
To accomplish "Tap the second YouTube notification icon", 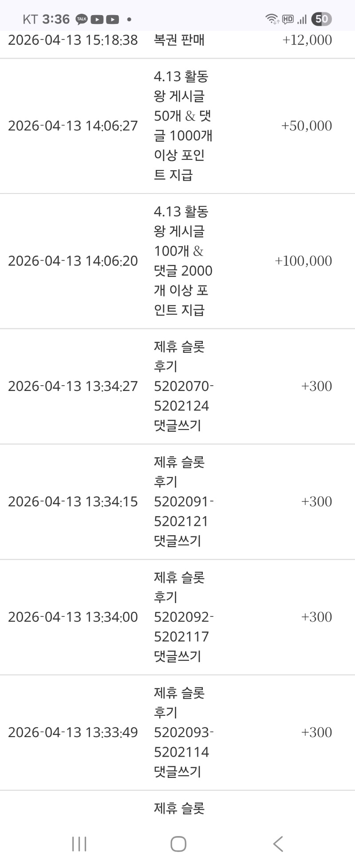I will click(x=112, y=19).
